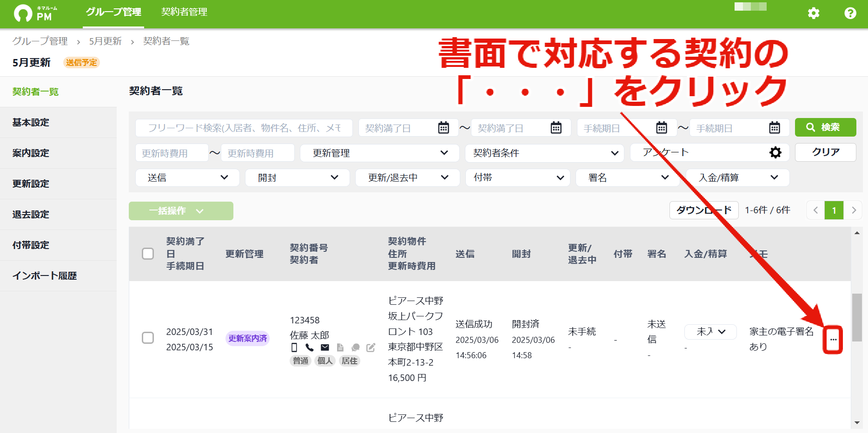Select all contracts with header checkbox
This screenshot has width=868, height=433.
coord(148,254)
